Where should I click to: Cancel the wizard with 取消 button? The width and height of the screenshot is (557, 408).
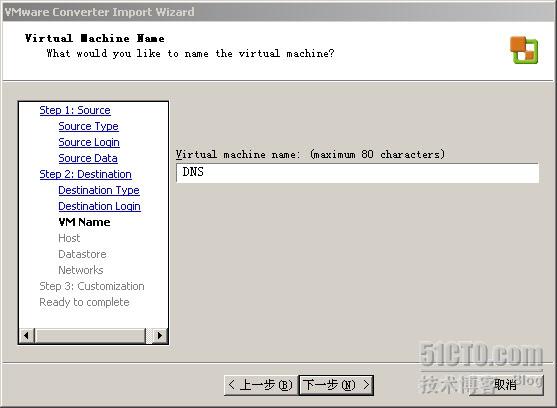click(x=506, y=385)
